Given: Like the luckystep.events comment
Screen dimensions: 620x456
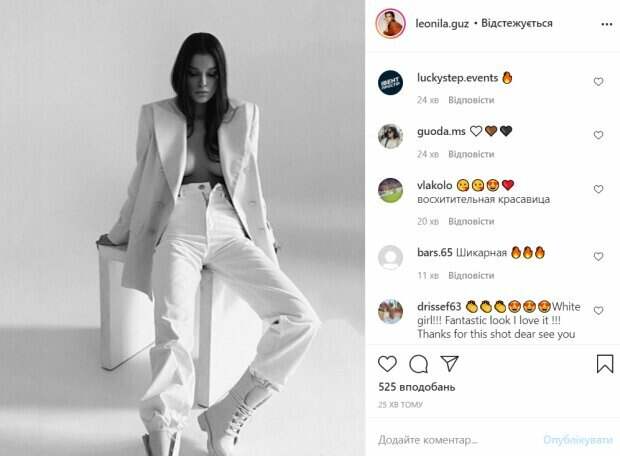Looking at the screenshot, I should pos(598,81).
